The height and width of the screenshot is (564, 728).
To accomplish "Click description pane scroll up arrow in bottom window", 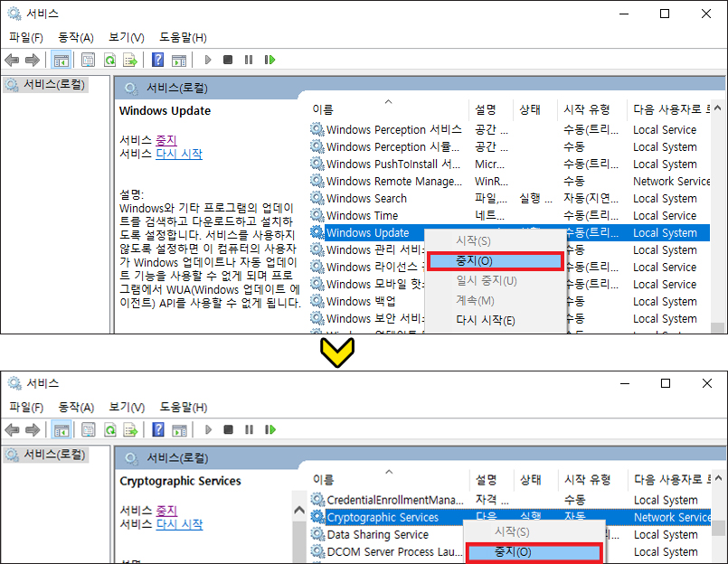I will [299, 510].
